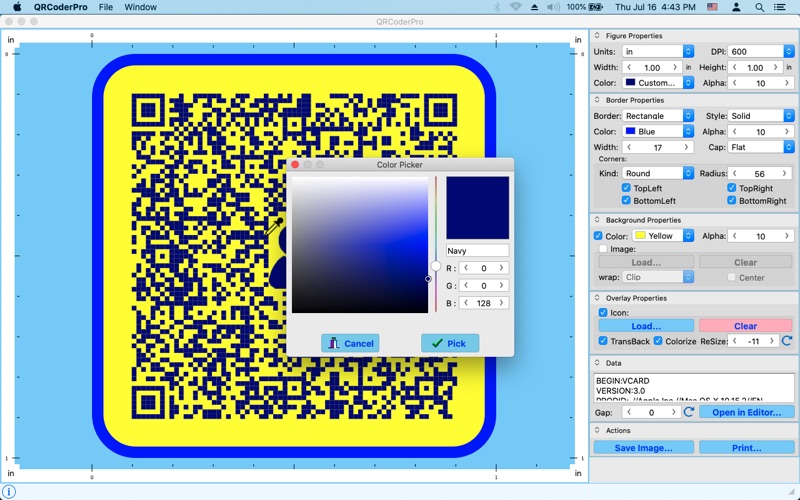Open the Apple menu
Viewport: 800px width, 500px height.
17,7
